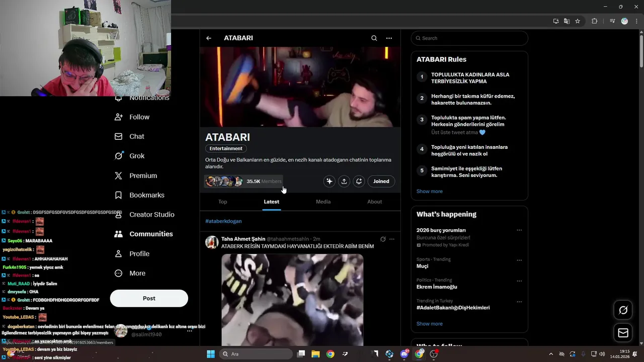Bookmark this page with the star icon

click(578, 21)
